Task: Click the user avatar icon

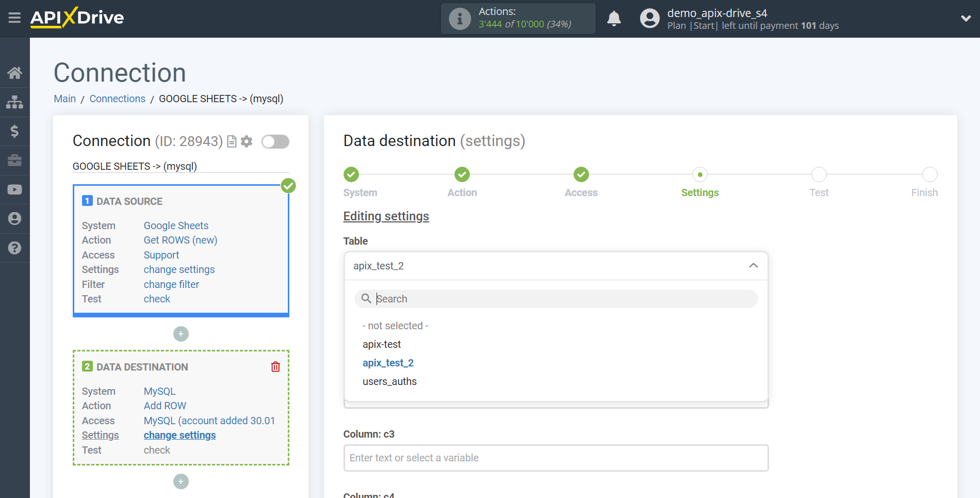Action: (x=649, y=19)
